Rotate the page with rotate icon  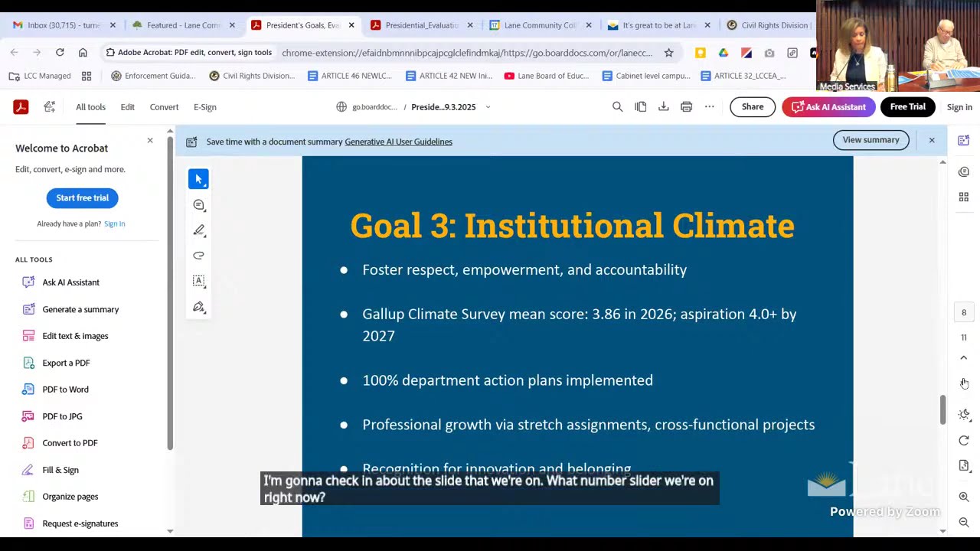pos(964,441)
